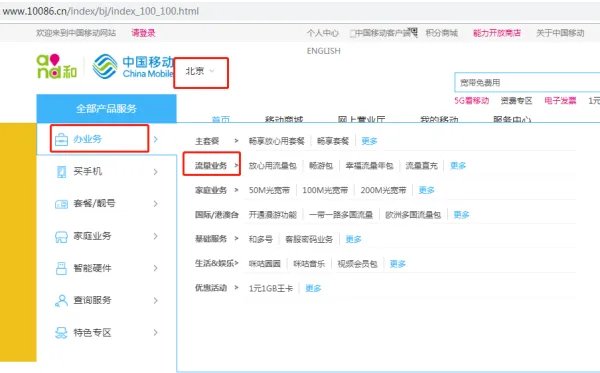Open 个人中心 in top bar
This screenshot has height=373, width=600.
(x=323, y=33)
